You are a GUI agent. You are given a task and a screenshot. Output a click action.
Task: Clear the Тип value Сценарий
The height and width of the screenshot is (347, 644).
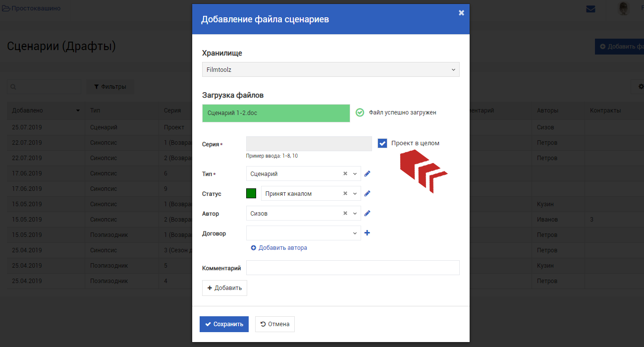tap(345, 174)
